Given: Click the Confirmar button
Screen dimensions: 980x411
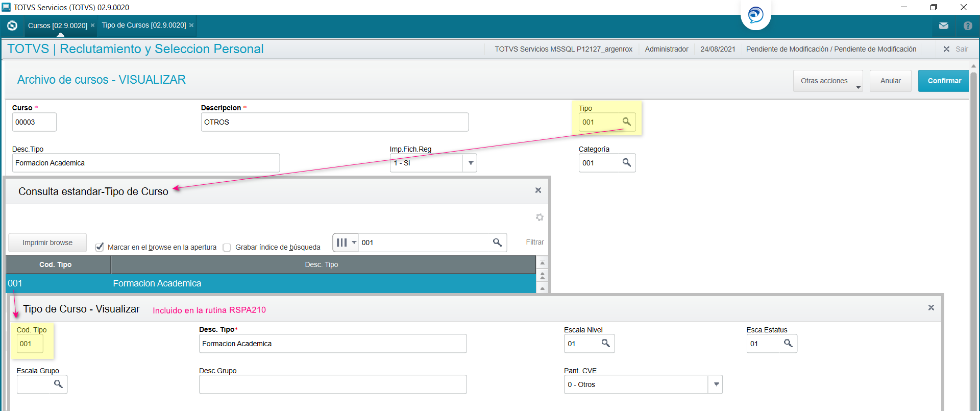Looking at the screenshot, I should [944, 81].
